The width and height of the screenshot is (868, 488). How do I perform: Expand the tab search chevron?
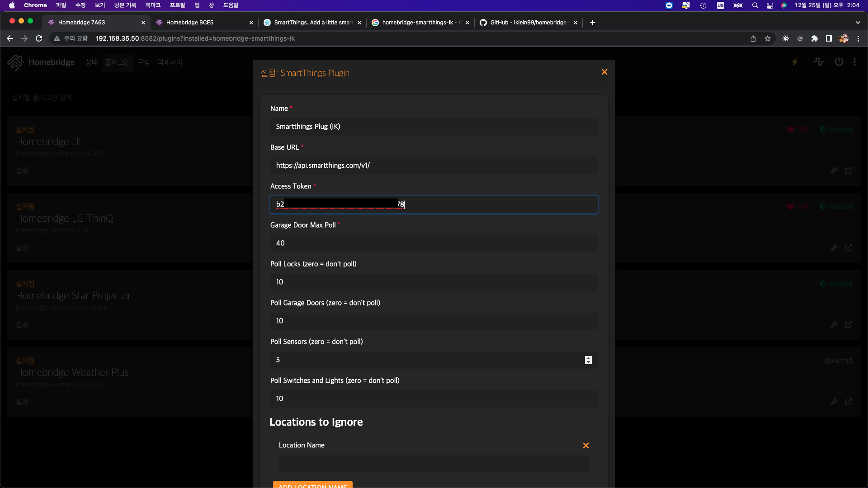[x=858, y=23]
